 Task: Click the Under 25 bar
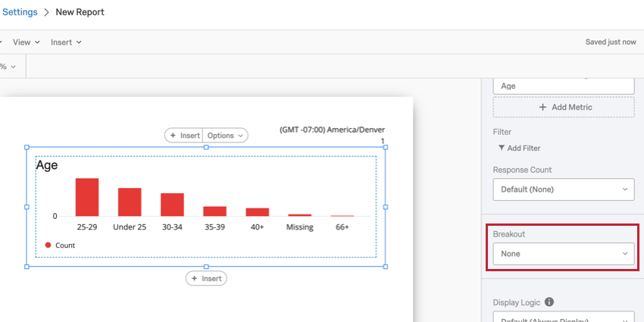tap(130, 202)
